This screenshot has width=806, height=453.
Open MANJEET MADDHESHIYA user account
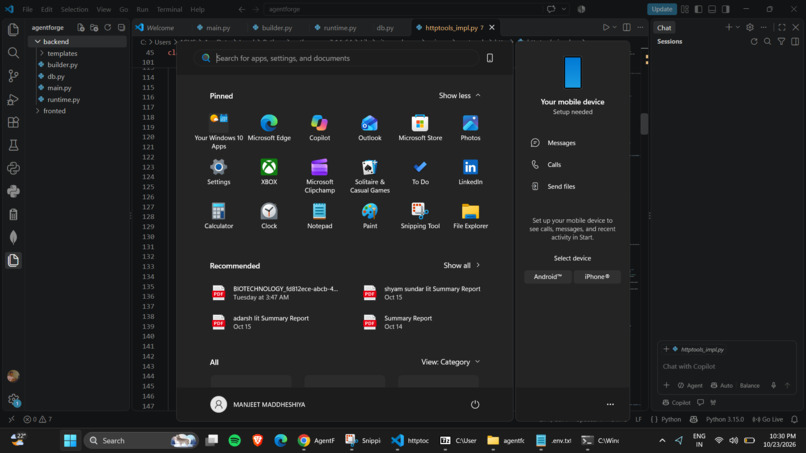[x=258, y=405]
